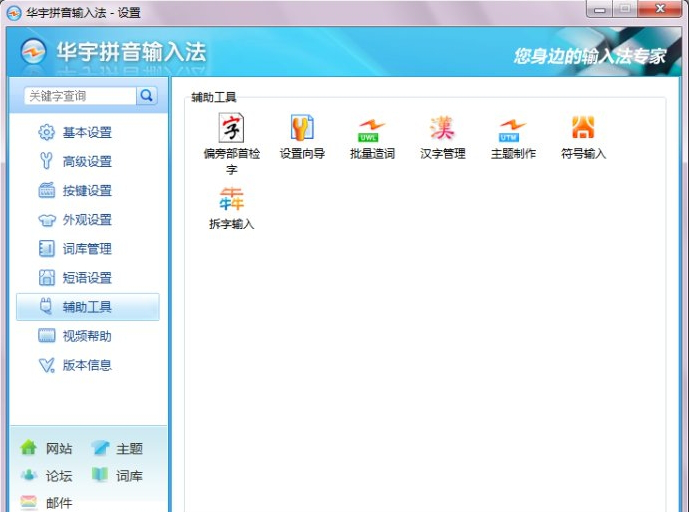689x532 pixels.
Task: Click the plug icon beside 辅助工具
Action: (46, 306)
